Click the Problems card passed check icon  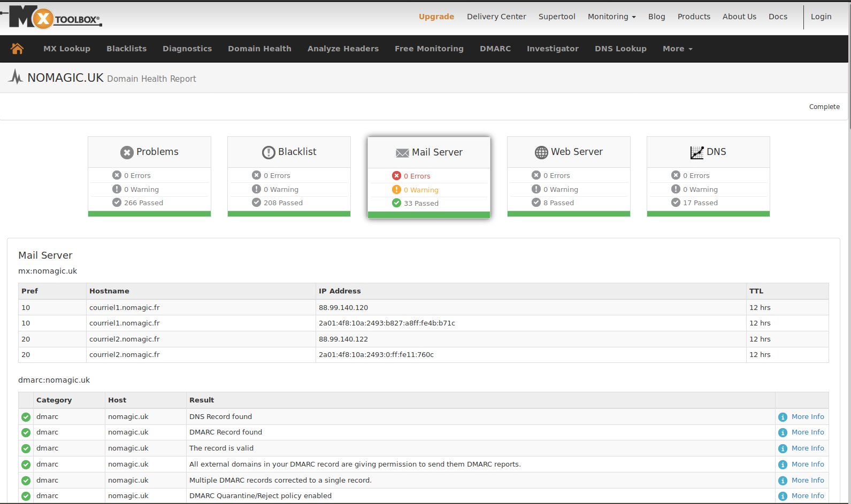(117, 203)
